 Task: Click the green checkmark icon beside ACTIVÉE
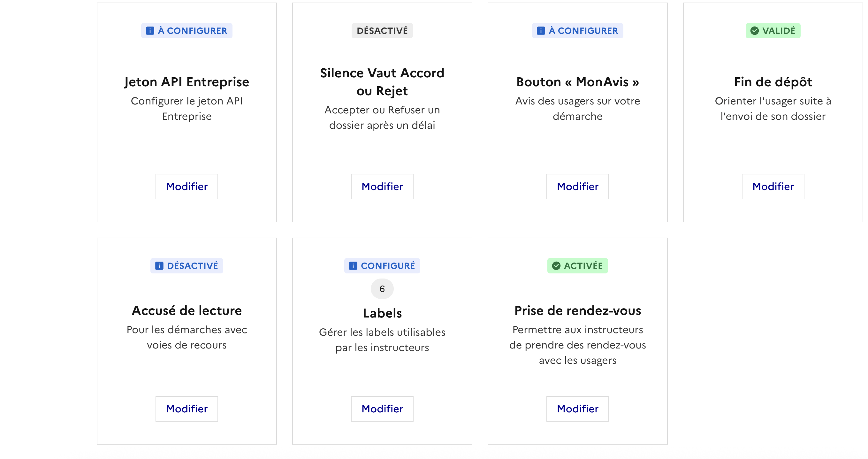pyautogui.click(x=556, y=265)
